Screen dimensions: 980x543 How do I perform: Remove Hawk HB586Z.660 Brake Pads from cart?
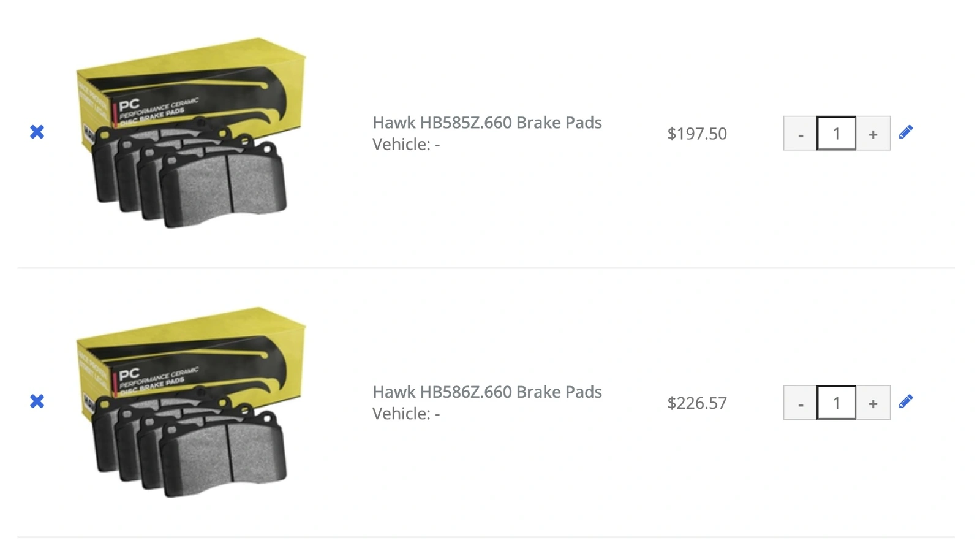coord(37,401)
